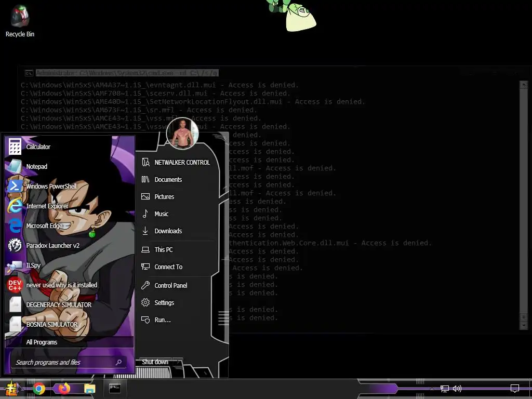532x399 pixels.
Task: Select Connect To in the start menu
Action: (x=177, y=267)
